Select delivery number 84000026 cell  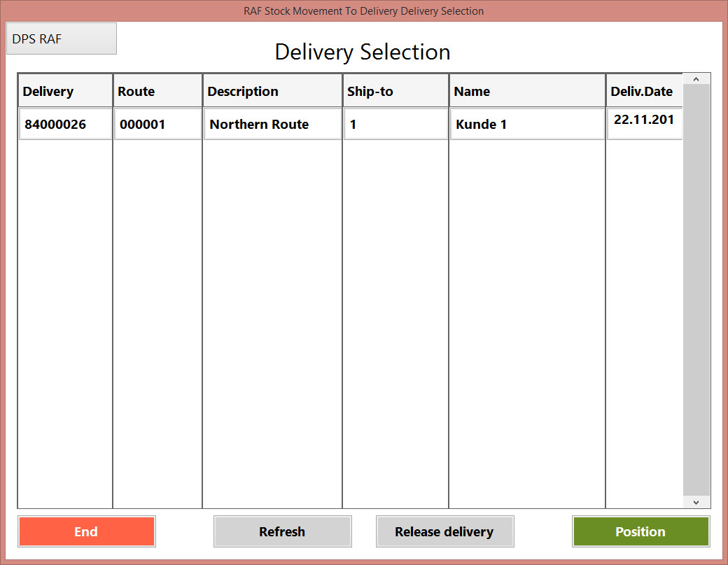coord(66,125)
